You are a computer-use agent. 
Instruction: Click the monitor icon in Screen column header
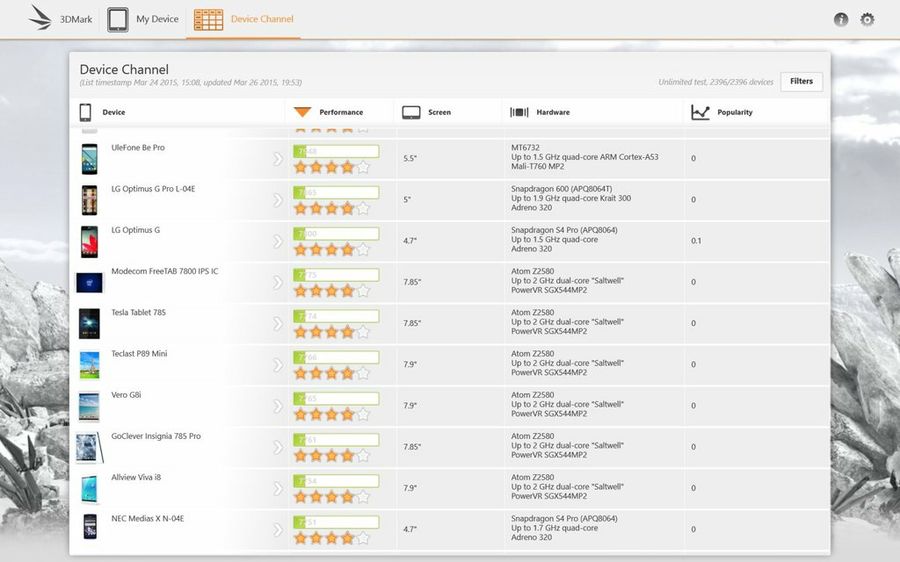[411, 112]
